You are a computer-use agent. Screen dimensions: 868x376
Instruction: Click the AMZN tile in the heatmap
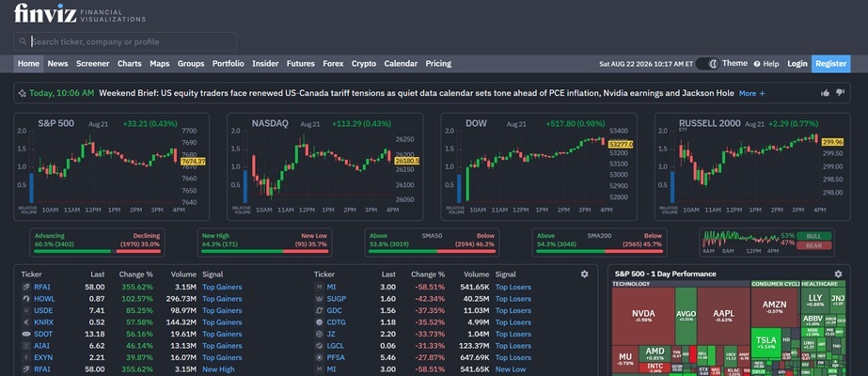coord(775,307)
